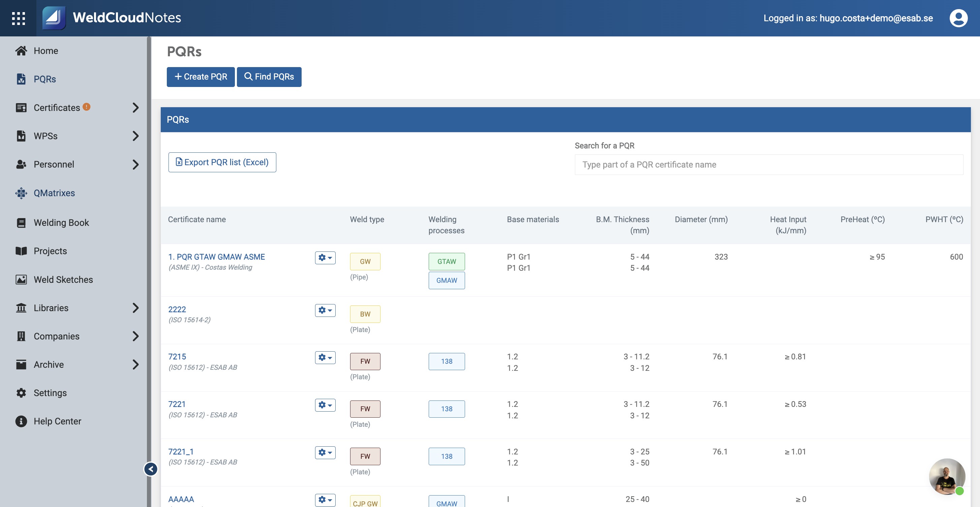Click the WPSs file icon in sidebar
The width and height of the screenshot is (980, 507).
tap(21, 136)
